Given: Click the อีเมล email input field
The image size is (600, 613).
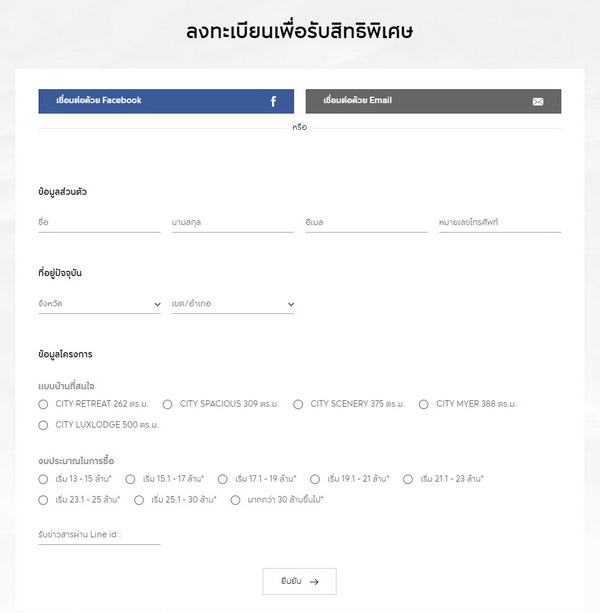Looking at the screenshot, I should [x=366, y=221].
